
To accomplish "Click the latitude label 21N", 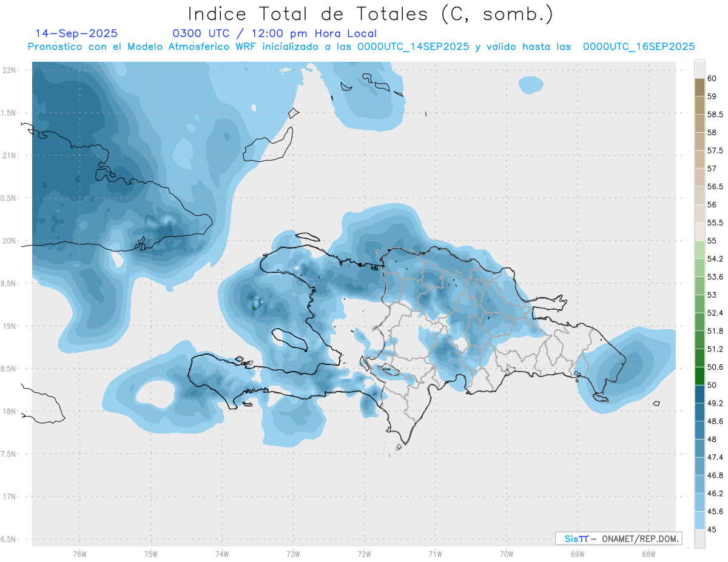I will click(10, 155).
